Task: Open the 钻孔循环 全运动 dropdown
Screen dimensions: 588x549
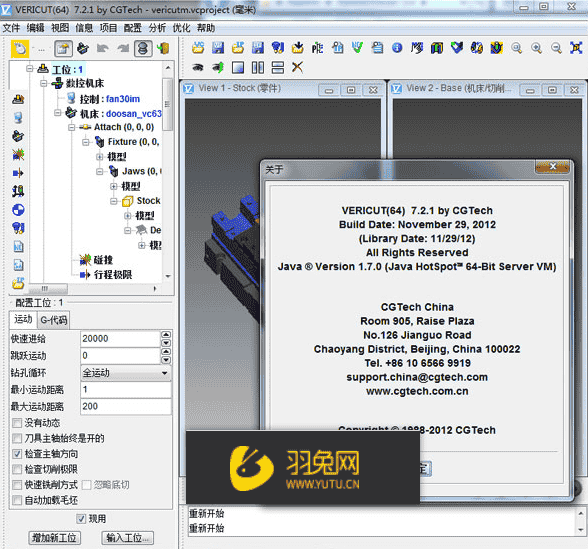Action: pyautogui.click(x=126, y=373)
